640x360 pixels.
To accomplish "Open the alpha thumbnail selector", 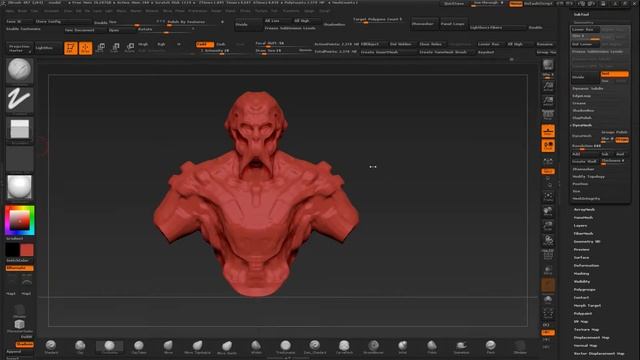I will (x=19, y=130).
